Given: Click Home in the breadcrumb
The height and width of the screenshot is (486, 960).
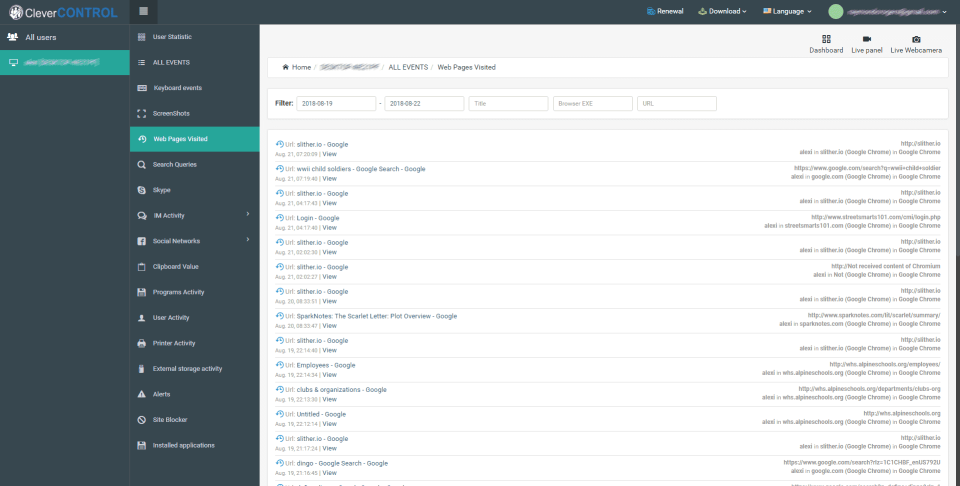Looking at the screenshot, I should [x=301, y=67].
